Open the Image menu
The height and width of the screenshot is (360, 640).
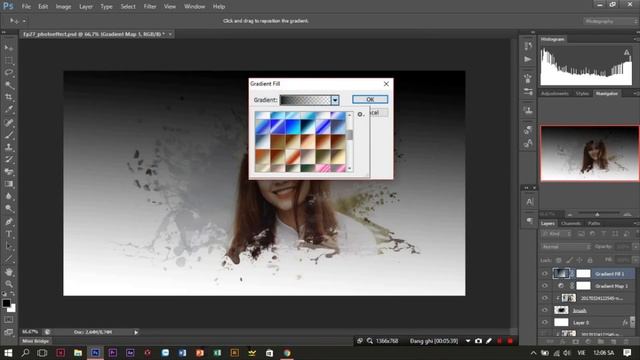pos(63,7)
